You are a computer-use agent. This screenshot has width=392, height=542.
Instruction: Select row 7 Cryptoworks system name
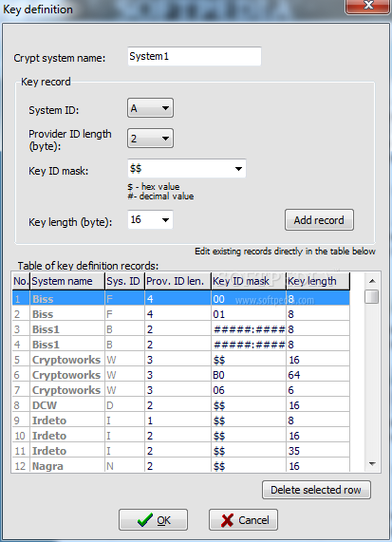(67, 390)
